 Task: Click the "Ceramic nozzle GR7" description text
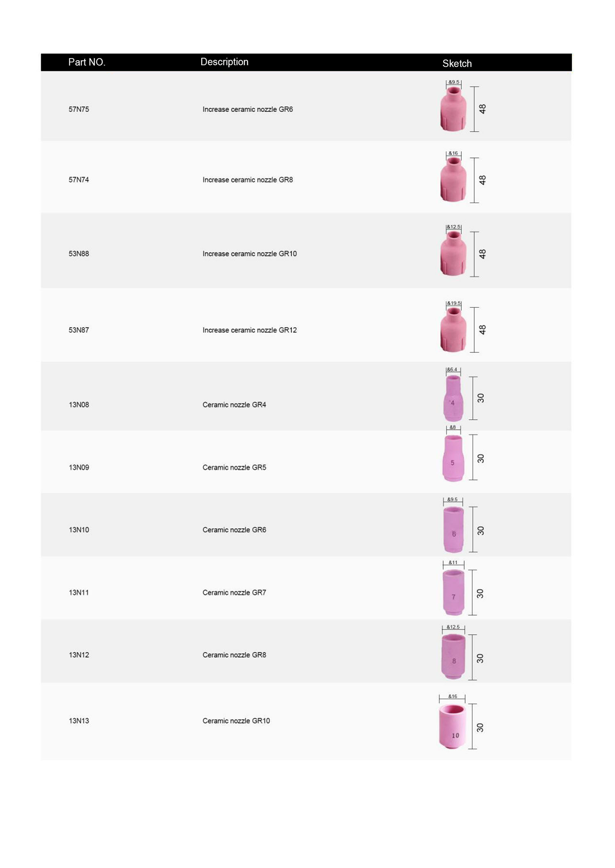pyautogui.click(x=234, y=593)
